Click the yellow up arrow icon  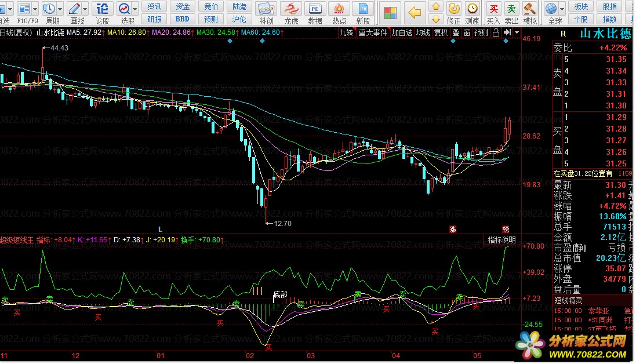pyautogui.click(x=435, y=6)
